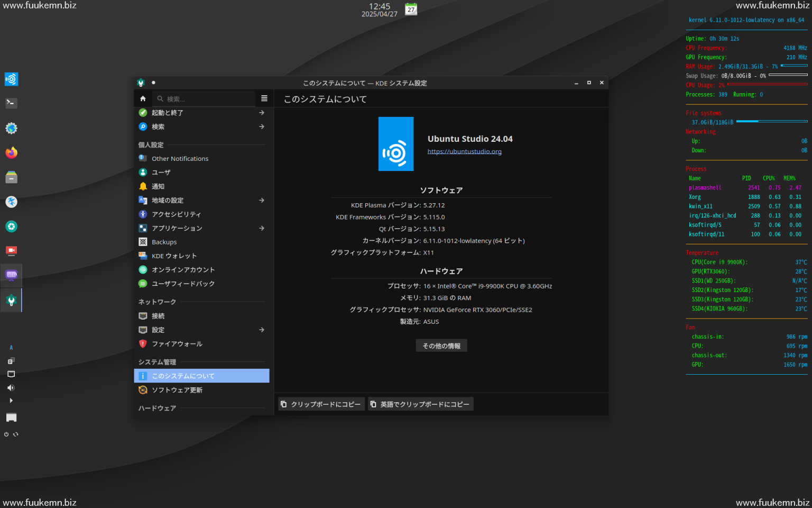This screenshot has height=508, width=812.
Task: Launch the red screen recorder dock icon
Action: (11, 251)
